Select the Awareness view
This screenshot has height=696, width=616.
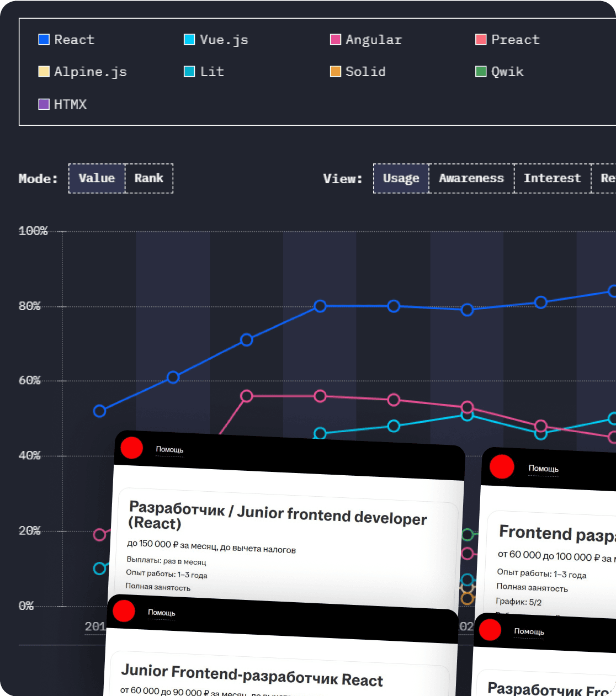471,178
